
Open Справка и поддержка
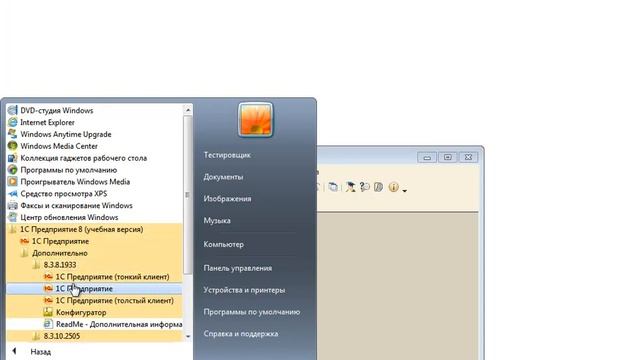click(x=241, y=333)
